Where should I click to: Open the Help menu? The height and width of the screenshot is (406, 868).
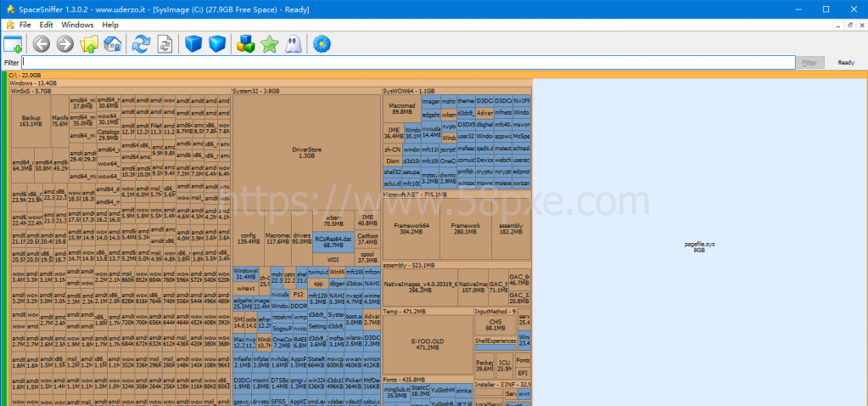click(110, 25)
